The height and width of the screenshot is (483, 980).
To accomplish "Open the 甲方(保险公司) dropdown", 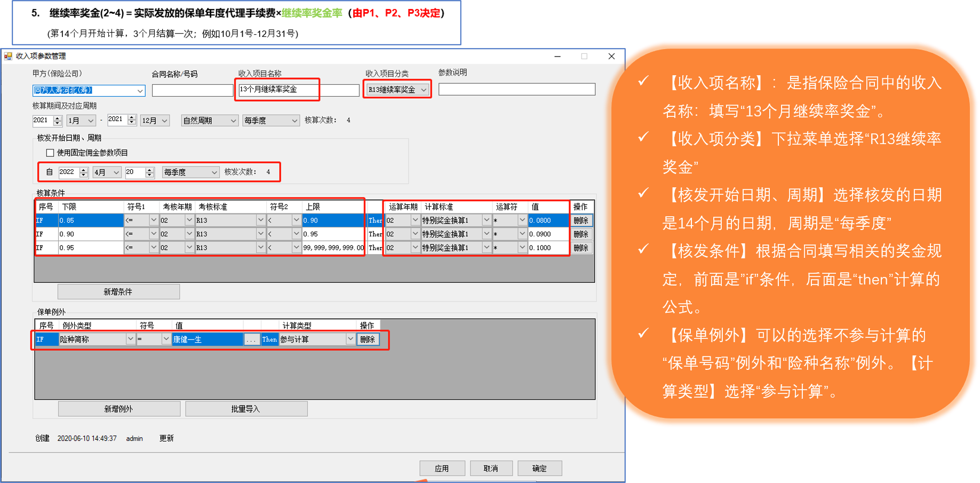I will [x=140, y=91].
